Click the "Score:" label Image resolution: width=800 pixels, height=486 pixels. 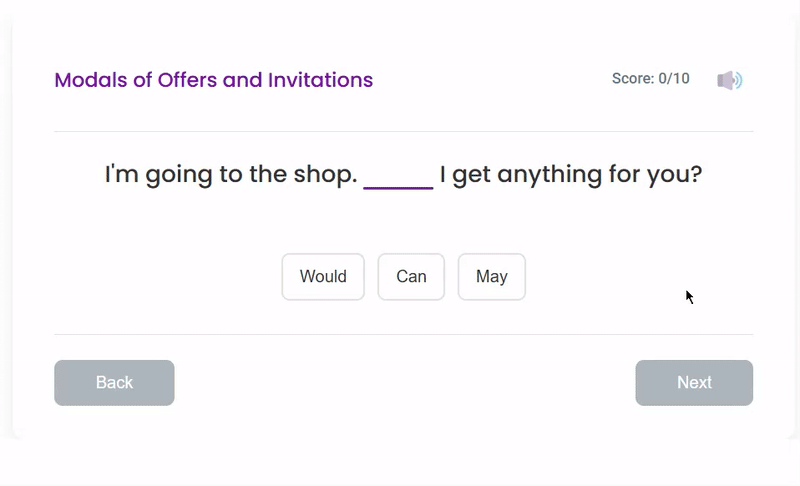pos(633,79)
